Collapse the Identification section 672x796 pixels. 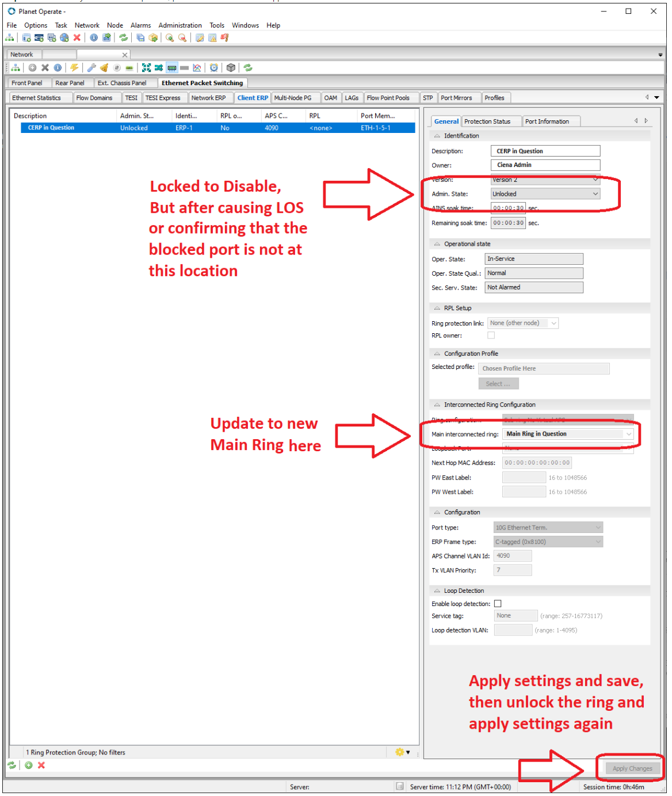(x=437, y=135)
